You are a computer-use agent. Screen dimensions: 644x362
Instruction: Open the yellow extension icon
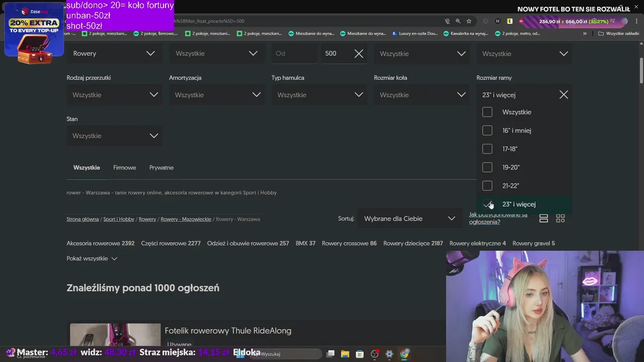click(510, 21)
